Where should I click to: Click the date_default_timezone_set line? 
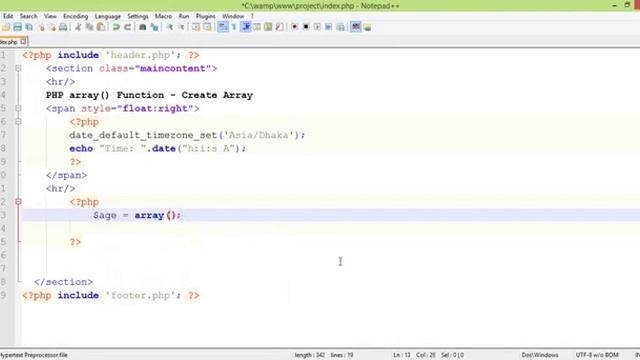[187, 135]
